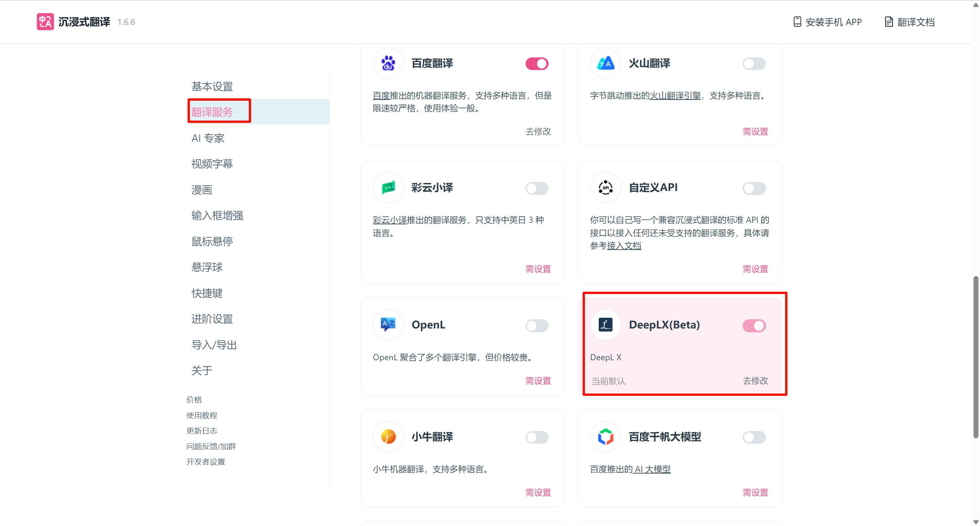The width and height of the screenshot is (980, 526).
Task: Turn on the 小牛翻译 toggle
Action: click(x=537, y=438)
